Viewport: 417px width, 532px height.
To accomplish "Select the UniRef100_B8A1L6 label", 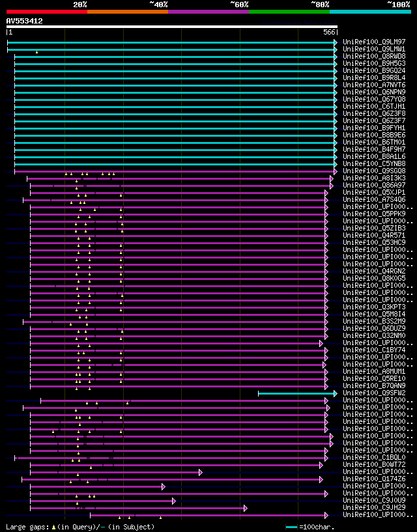I will click(374, 157).
